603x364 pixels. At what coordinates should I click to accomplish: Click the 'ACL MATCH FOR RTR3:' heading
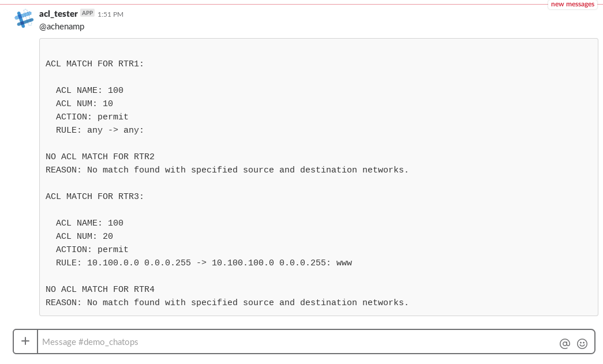coord(95,197)
